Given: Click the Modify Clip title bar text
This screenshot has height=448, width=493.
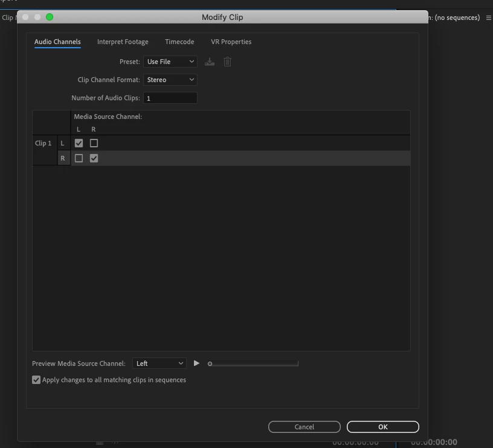Looking at the screenshot, I should click(x=222, y=18).
